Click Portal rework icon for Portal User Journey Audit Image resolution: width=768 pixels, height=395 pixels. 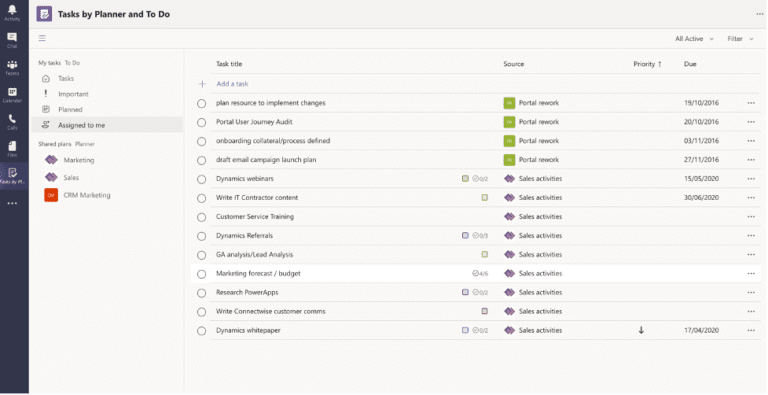(509, 122)
